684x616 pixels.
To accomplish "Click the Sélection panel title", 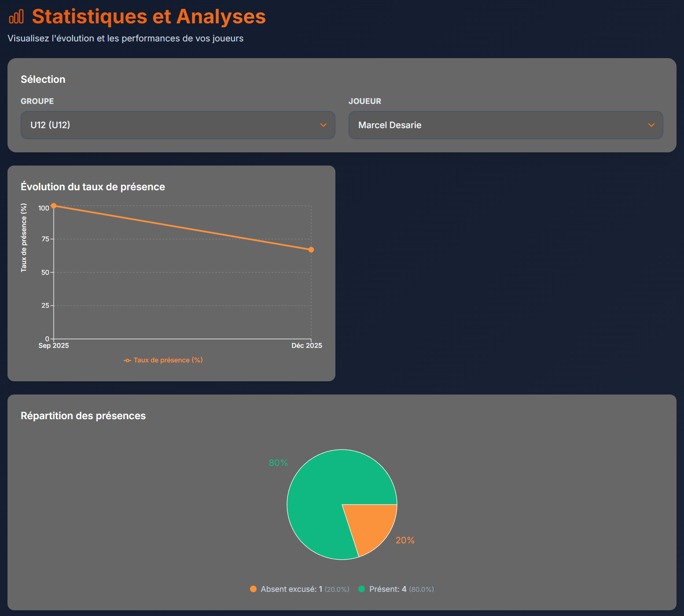I will 43,79.
